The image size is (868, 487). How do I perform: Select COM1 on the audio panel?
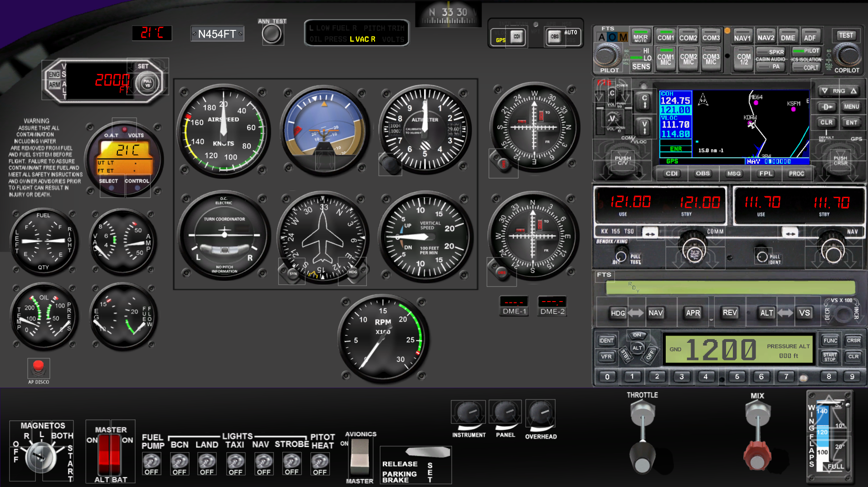pyautogui.click(x=665, y=36)
